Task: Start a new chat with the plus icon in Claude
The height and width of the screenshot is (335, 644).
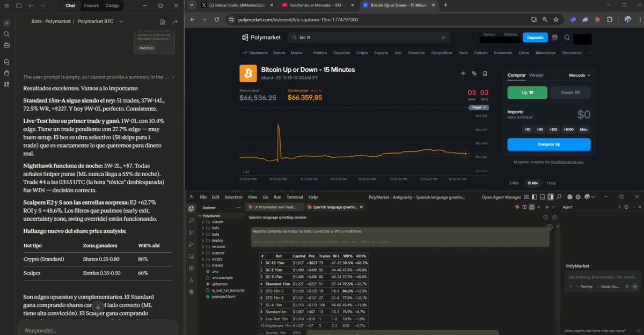Action: [6, 23]
